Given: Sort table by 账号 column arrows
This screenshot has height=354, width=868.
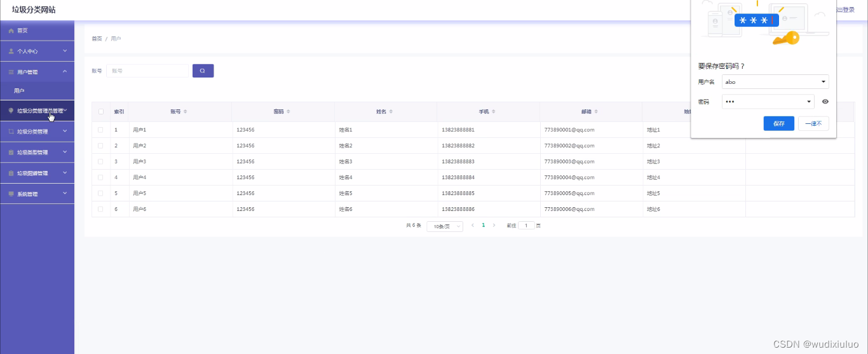Looking at the screenshot, I should (x=185, y=112).
